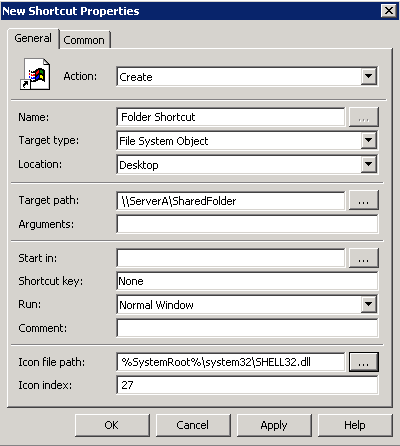The width and height of the screenshot is (400, 446).
Task: Browse for Target path with ellipsis button
Action: pos(363,200)
